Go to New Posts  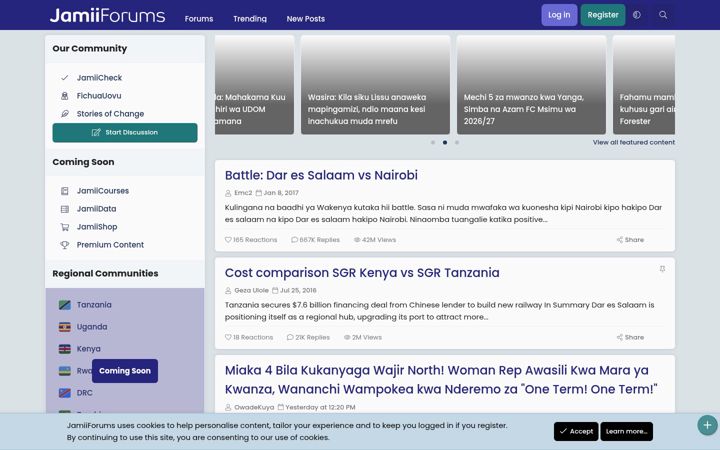click(x=306, y=19)
